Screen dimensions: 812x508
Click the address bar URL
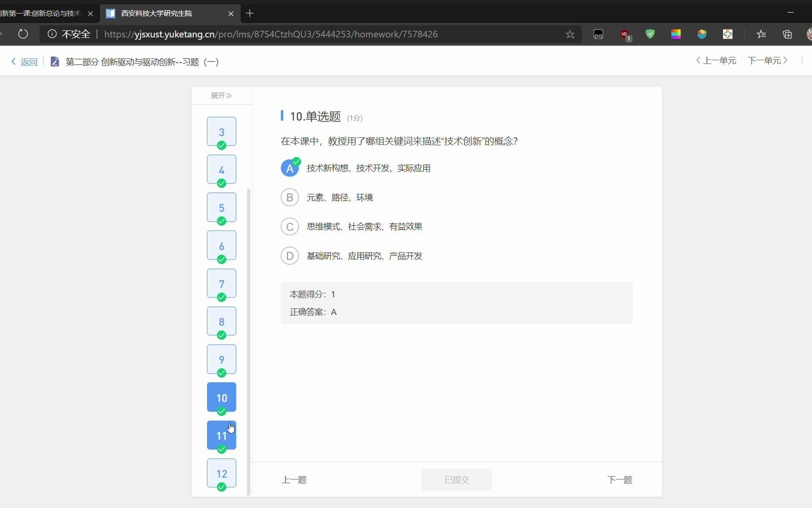coord(271,34)
